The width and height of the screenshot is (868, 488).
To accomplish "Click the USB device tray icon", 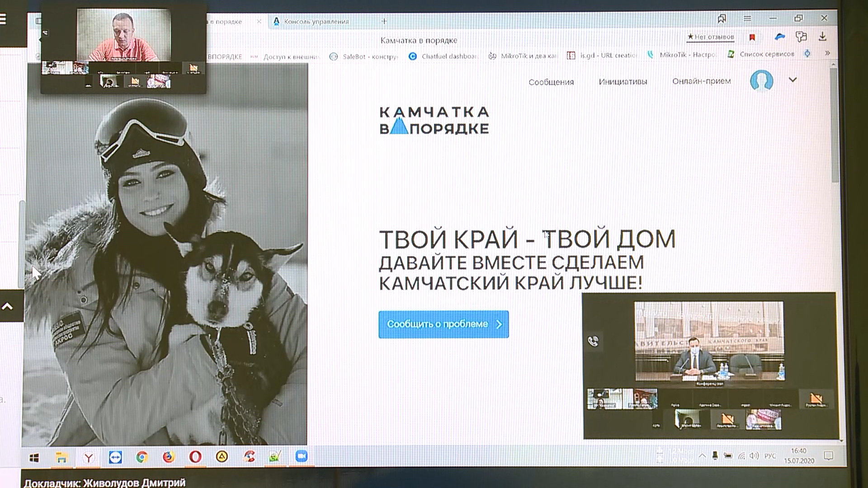I will (715, 455).
